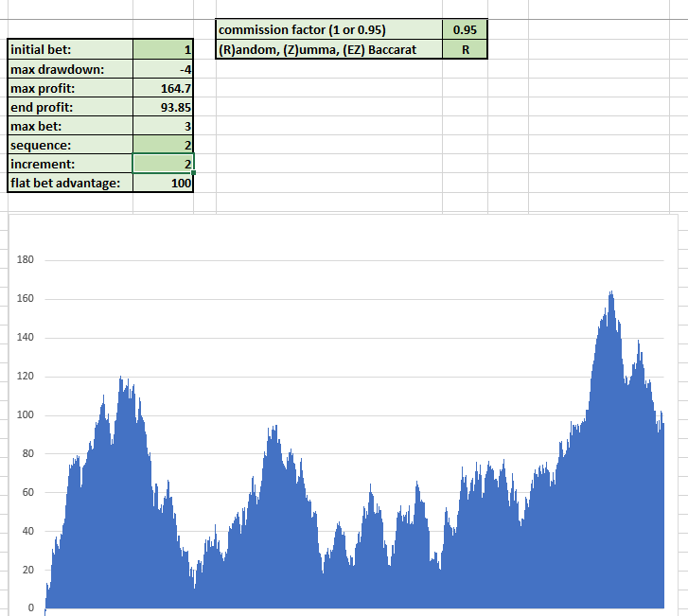Screen dimensions: 688x616
Task: Select the 'initial bet:' label cell
Action: tap(70, 49)
